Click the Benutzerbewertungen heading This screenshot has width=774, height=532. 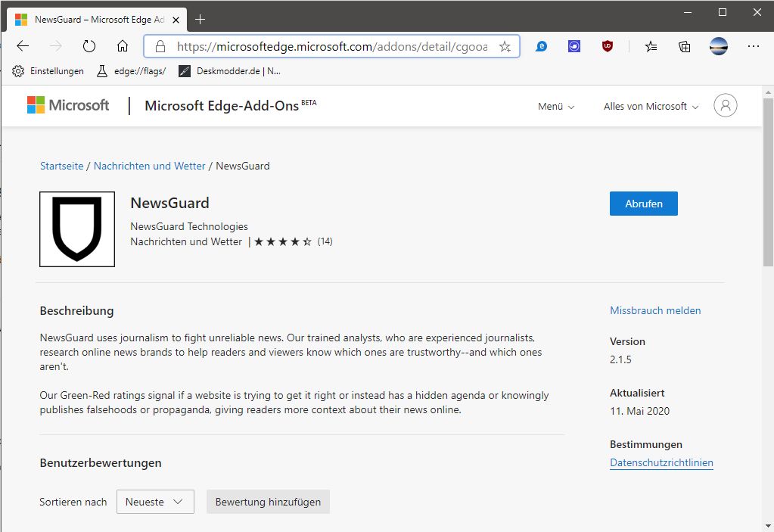[101, 463]
